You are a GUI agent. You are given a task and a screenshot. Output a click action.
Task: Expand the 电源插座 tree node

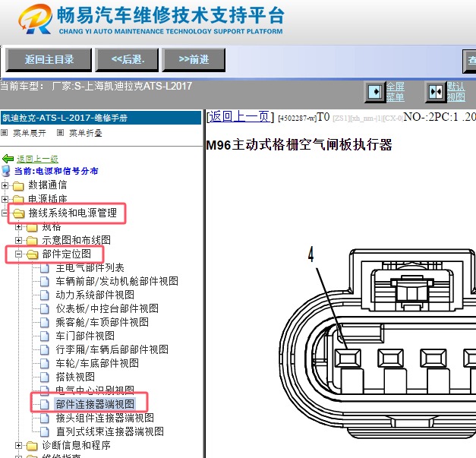point(5,199)
